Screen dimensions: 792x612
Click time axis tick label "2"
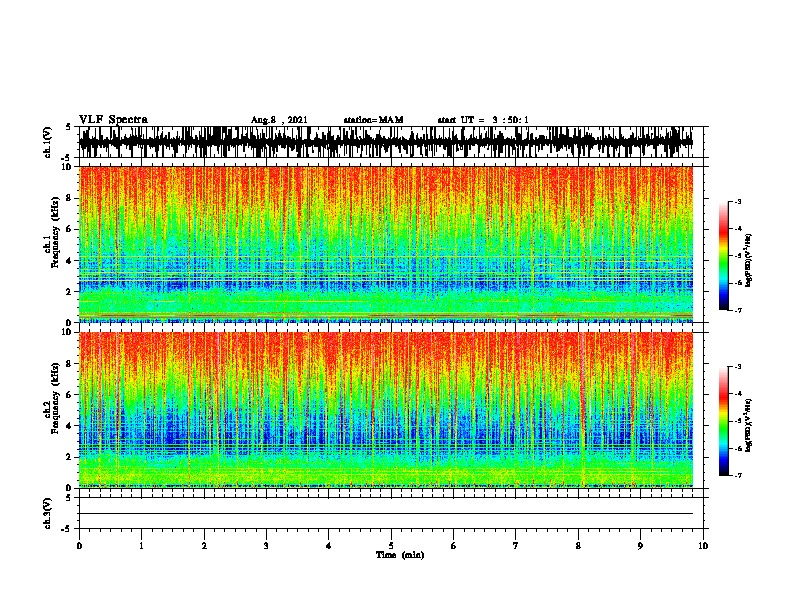[x=204, y=546]
